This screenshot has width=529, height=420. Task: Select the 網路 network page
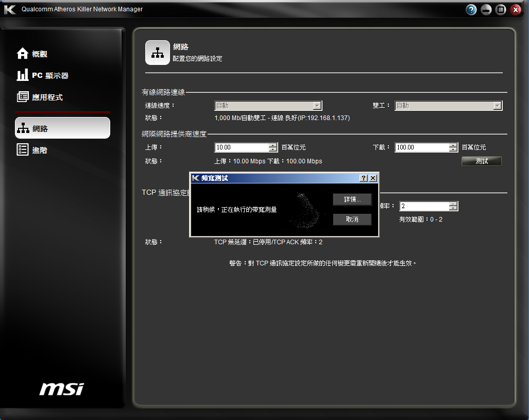click(x=62, y=128)
